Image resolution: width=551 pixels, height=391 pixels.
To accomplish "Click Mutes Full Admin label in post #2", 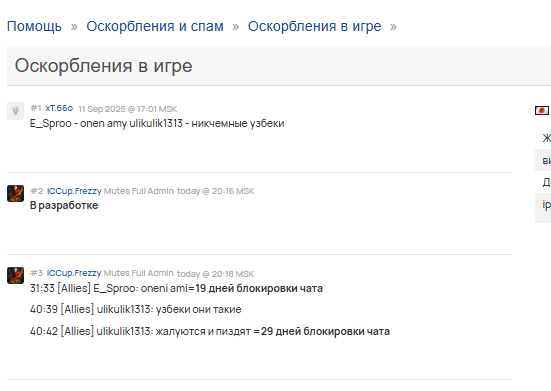I will click(x=139, y=191).
